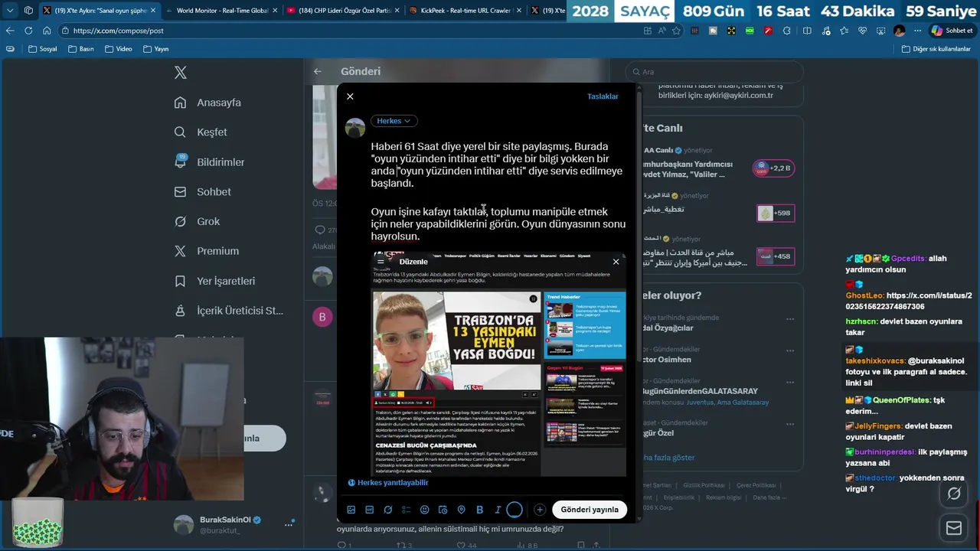Open the Video bookmarks folder
This screenshot has height=551, width=980.
(119, 49)
